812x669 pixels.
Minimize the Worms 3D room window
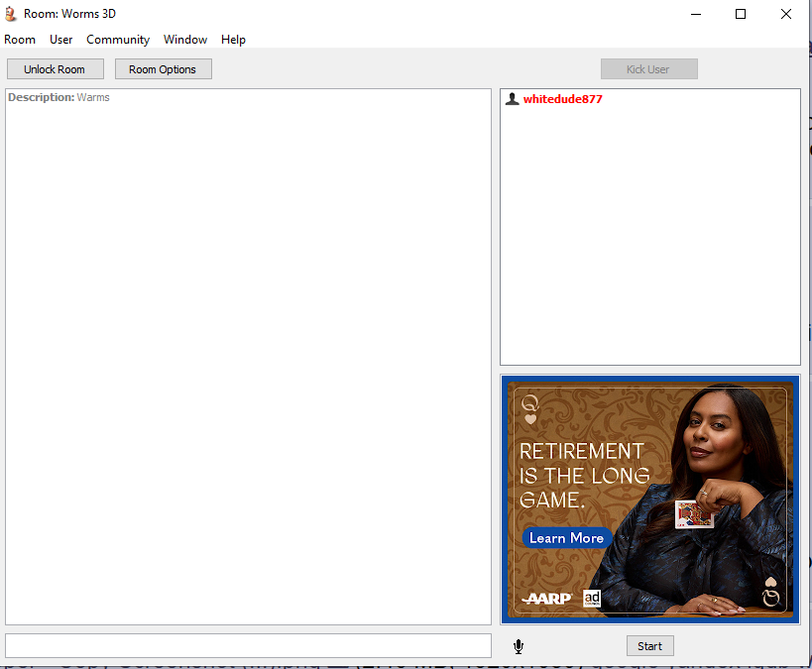[x=695, y=14]
